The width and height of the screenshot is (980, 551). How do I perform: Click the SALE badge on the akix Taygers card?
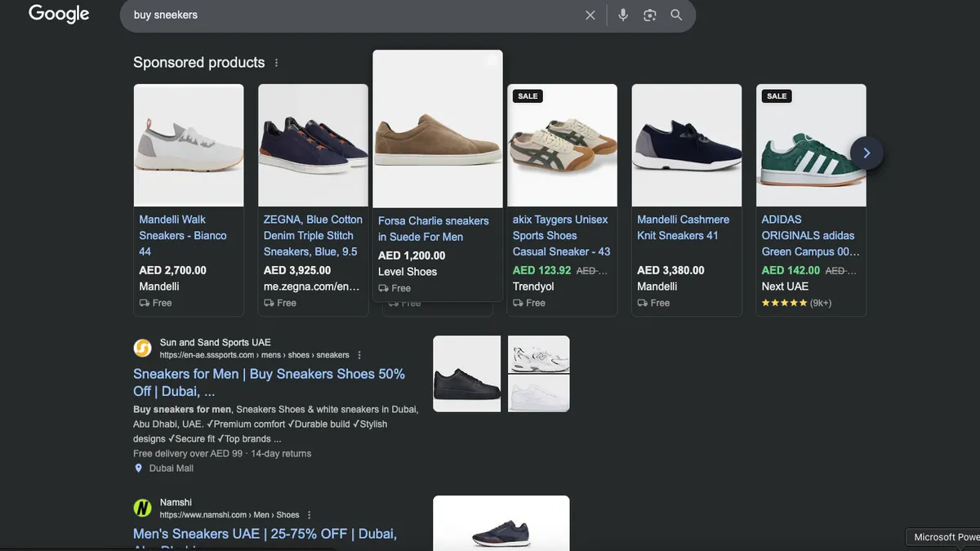[527, 96]
